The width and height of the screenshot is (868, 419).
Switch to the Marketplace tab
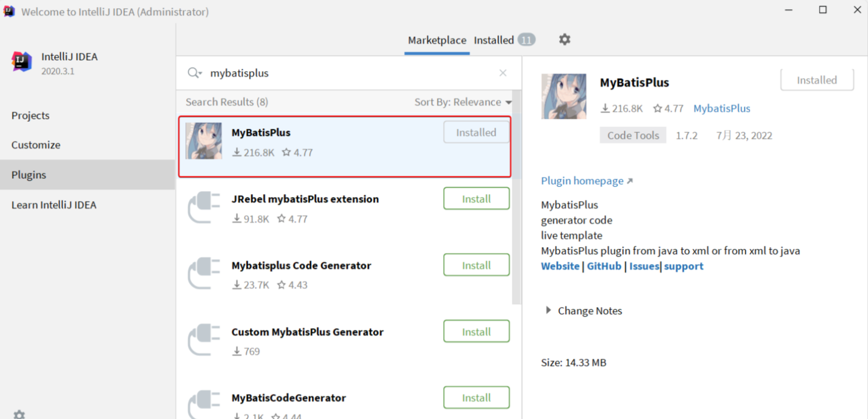pyautogui.click(x=437, y=40)
